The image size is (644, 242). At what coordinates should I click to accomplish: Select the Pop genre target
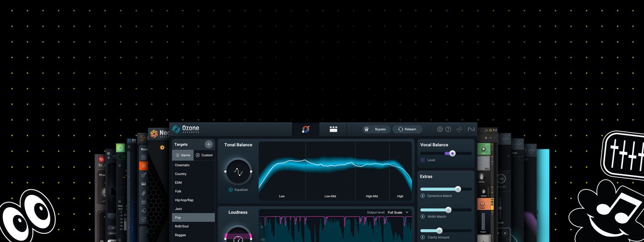pos(193,217)
